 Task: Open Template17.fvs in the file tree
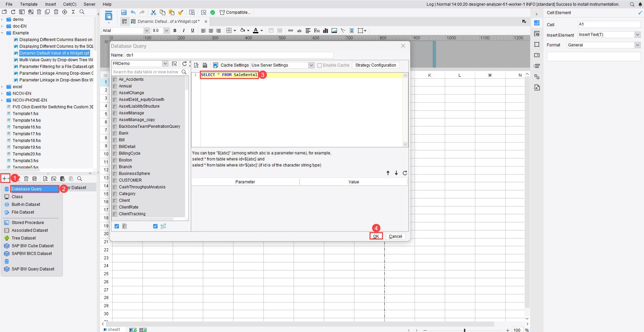click(27, 134)
